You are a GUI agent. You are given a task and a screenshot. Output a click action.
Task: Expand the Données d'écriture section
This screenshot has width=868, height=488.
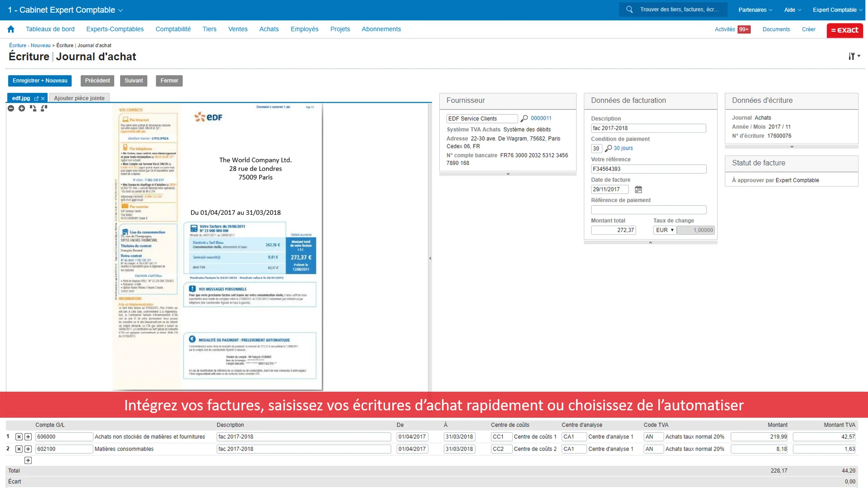click(x=792, y=147)
